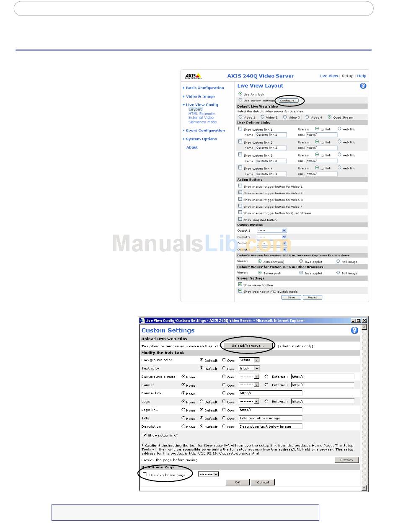Screen dimensions: 398x532
Task: Open the Live View link in header
Action: point(329,76)
